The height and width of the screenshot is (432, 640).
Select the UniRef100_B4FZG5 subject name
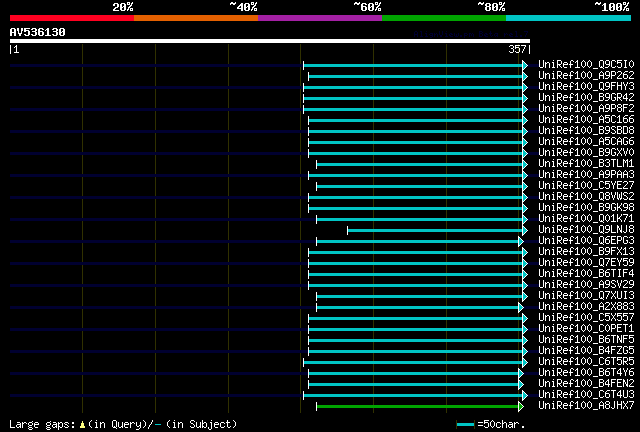(x=586, y=351)
